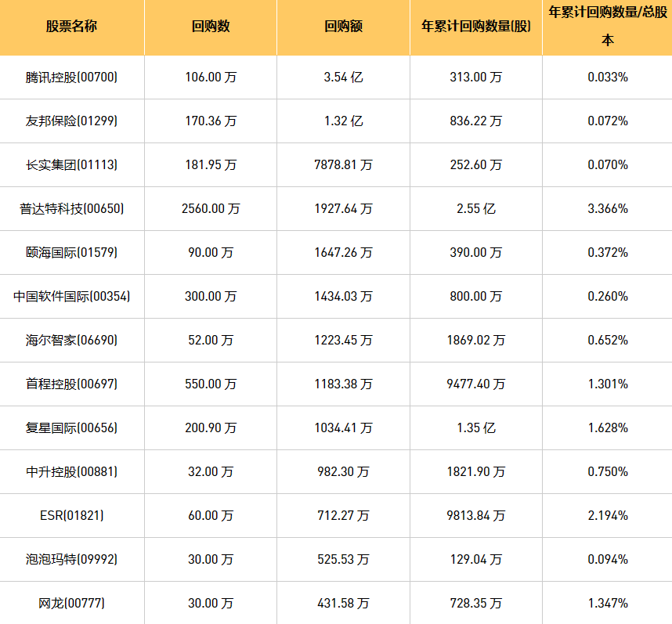The height and width of the screenshot is (624, 672).
Task: Open the 长实集团(01113) stock entry
Action: pyautogui.click(x=72, y=165)
